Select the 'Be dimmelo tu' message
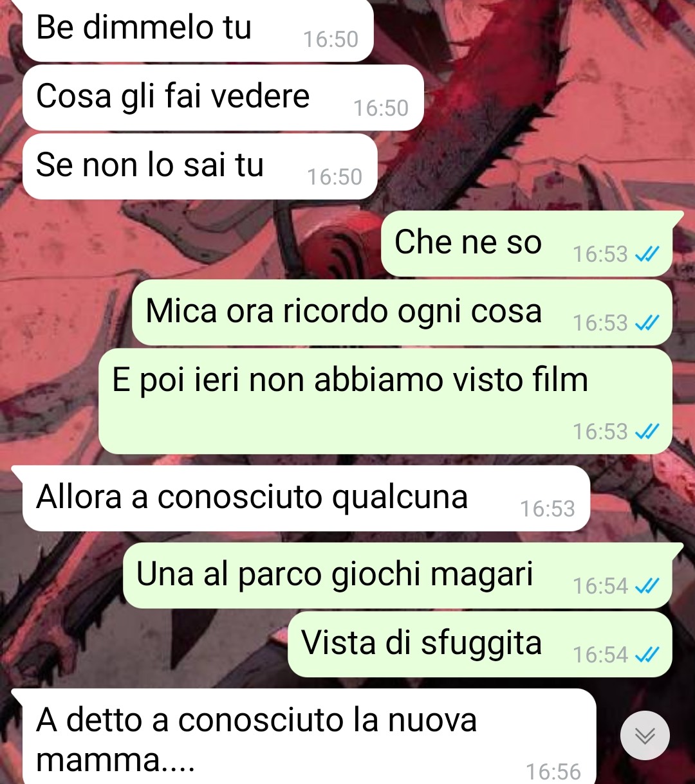The image size is (695, 784). point(198,30)
